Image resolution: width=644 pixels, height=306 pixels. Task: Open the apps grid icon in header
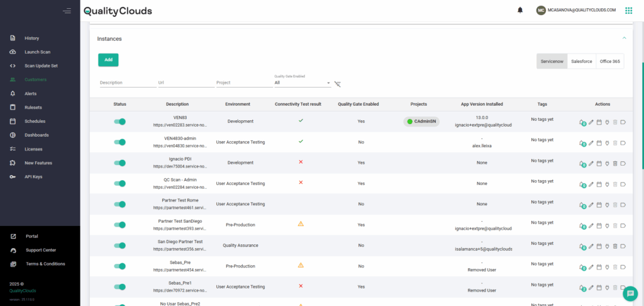628,10
